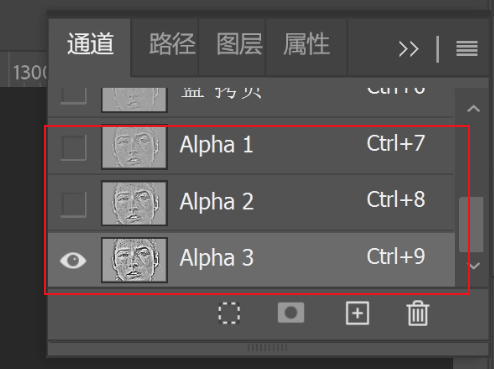Toggle visibility of the blue copy channel
The image size is (494, 369).
coord(74,96)
